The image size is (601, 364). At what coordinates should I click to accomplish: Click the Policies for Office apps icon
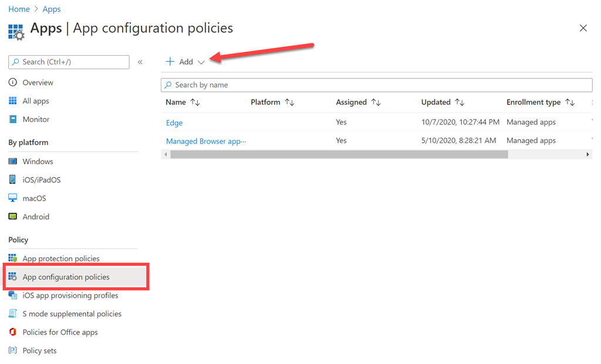pos(13,332)
